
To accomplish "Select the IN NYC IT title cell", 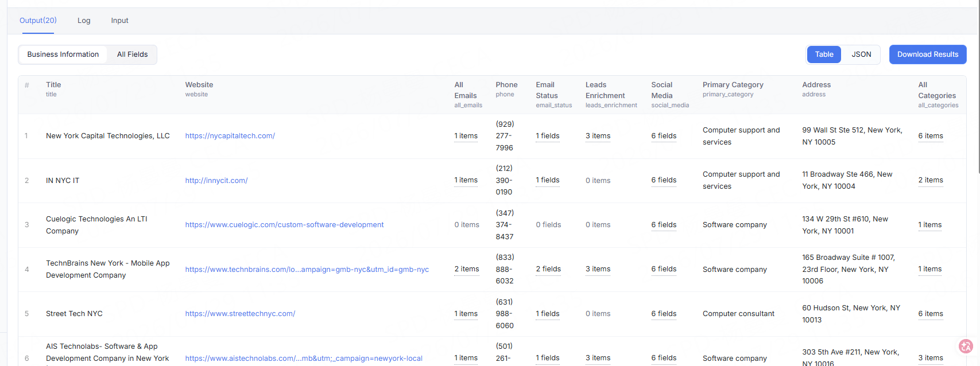I will tap(63, 180).
